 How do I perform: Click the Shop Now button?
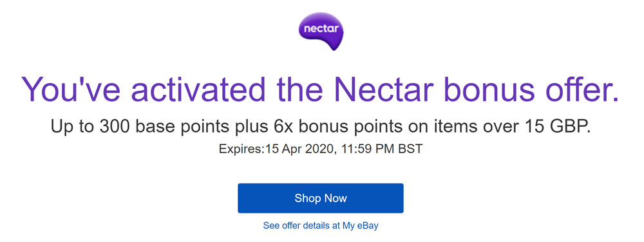(x=320, y=198)
